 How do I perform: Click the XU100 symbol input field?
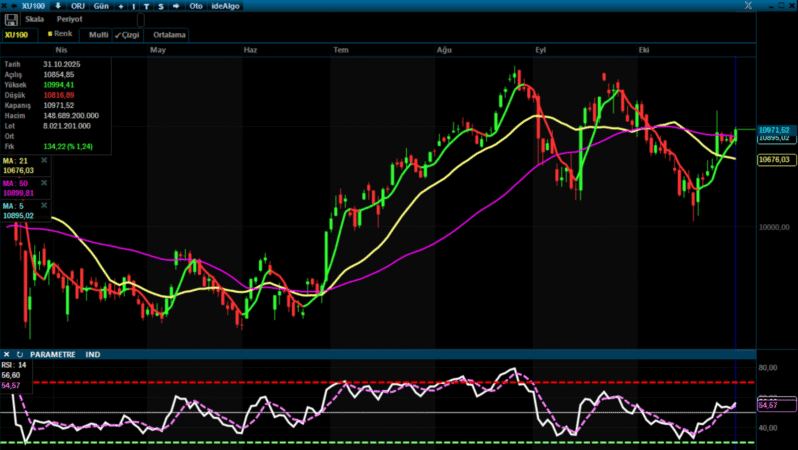19,34
